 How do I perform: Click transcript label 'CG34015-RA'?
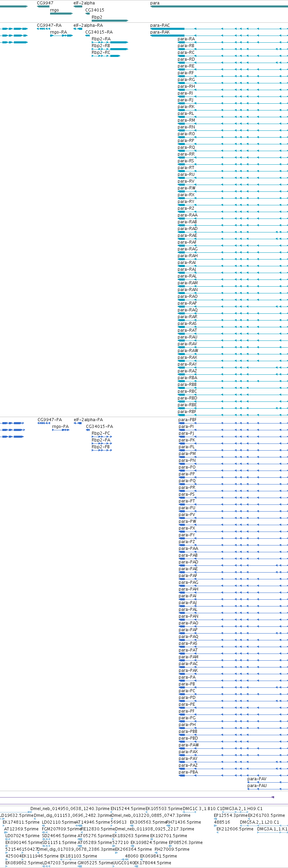point(99,32)
